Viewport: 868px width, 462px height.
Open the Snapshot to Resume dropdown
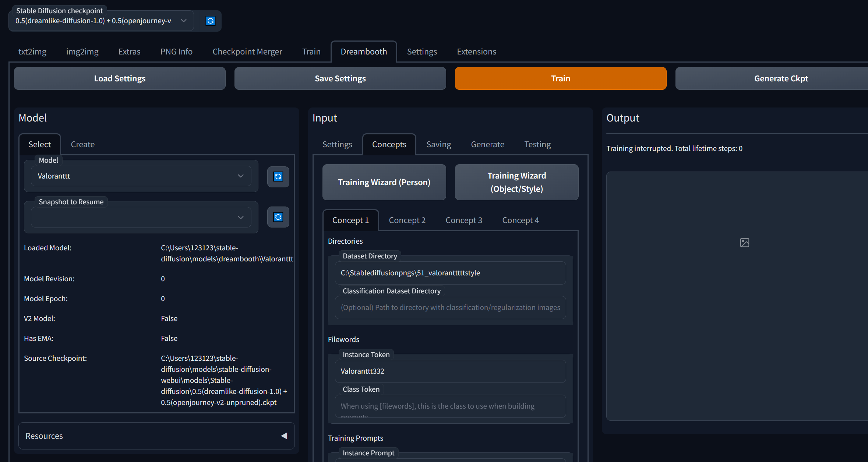[x=141, y=217]
